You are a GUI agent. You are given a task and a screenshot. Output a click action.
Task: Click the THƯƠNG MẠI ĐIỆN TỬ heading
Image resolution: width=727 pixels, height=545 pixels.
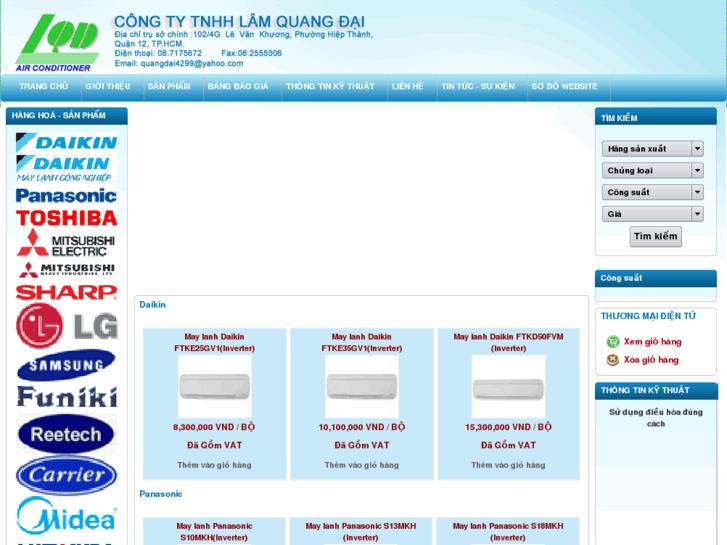648,316
